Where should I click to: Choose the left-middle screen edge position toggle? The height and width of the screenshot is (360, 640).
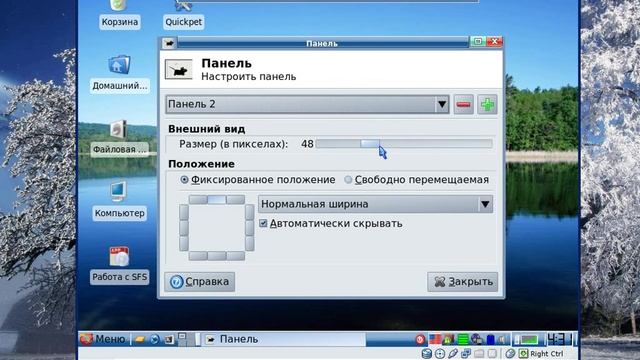pos(184,228)
